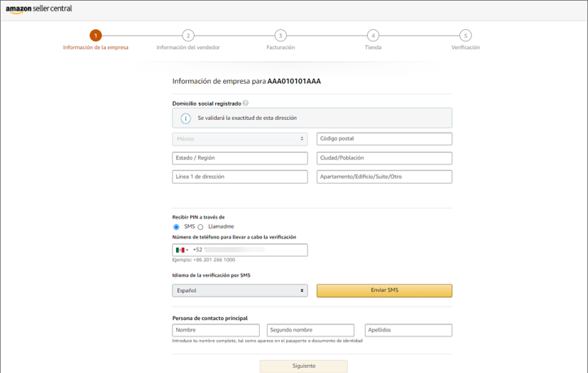Choose the SMS radio option
Viewport: 588px width, 373px height.
pos(176,227)
